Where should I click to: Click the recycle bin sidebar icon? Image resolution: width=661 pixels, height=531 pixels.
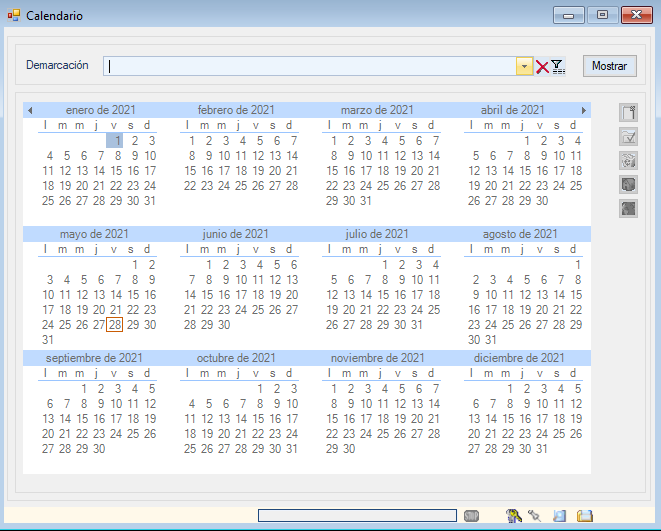(628, 161)
